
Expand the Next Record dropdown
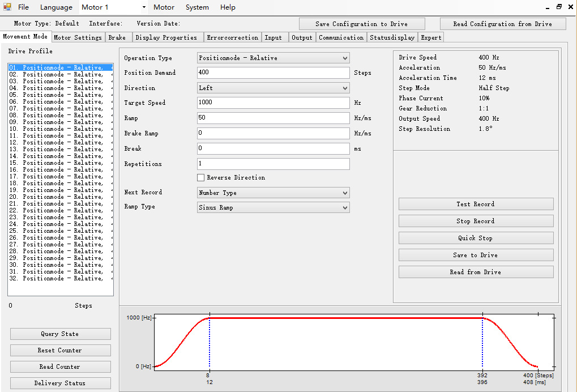click(x=273, y=193)
